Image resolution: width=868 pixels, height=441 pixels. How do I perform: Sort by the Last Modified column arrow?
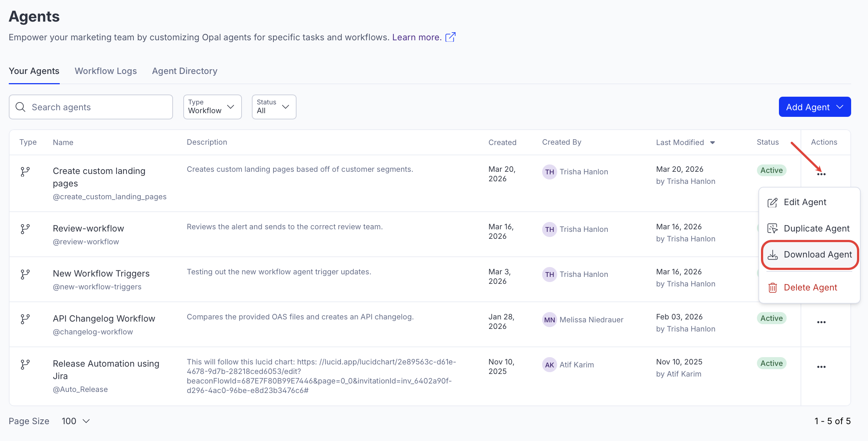coord(712,142)
